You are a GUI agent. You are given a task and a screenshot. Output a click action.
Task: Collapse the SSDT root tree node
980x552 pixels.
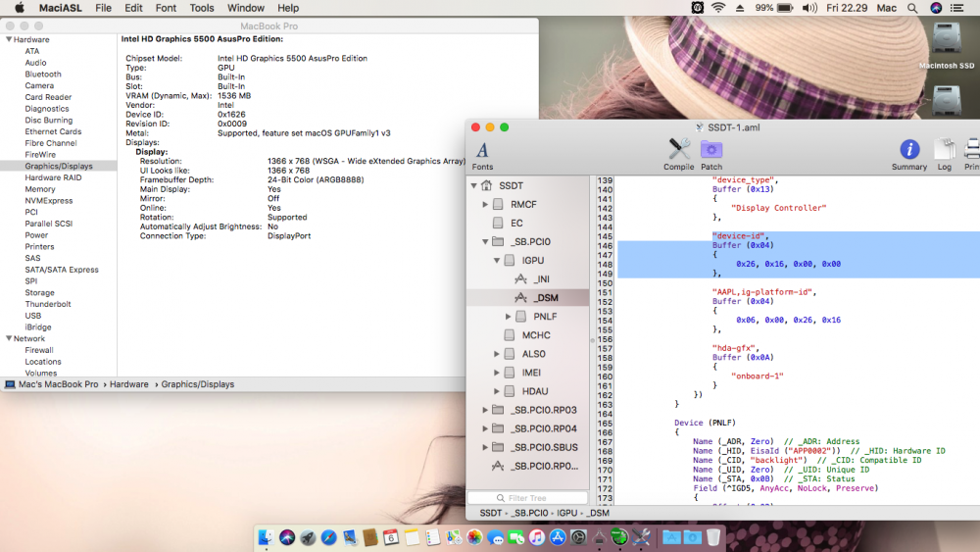(x=473, y=185)
